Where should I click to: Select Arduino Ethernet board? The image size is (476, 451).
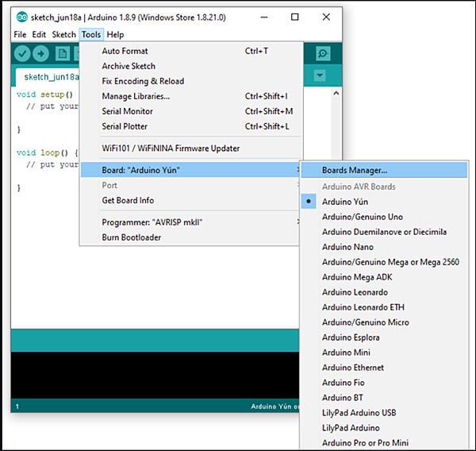(384, 368)
